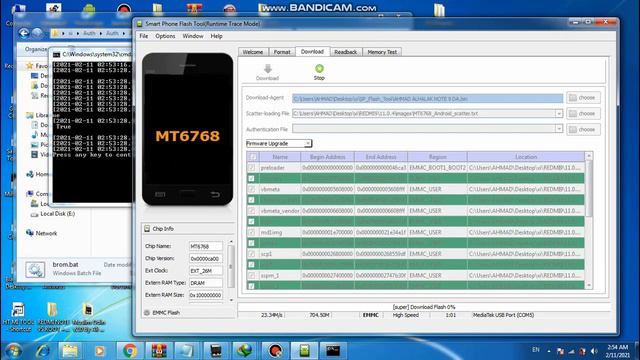
Task: Toggle the md1img row checkbox
Action: click(x=251, y=232)
